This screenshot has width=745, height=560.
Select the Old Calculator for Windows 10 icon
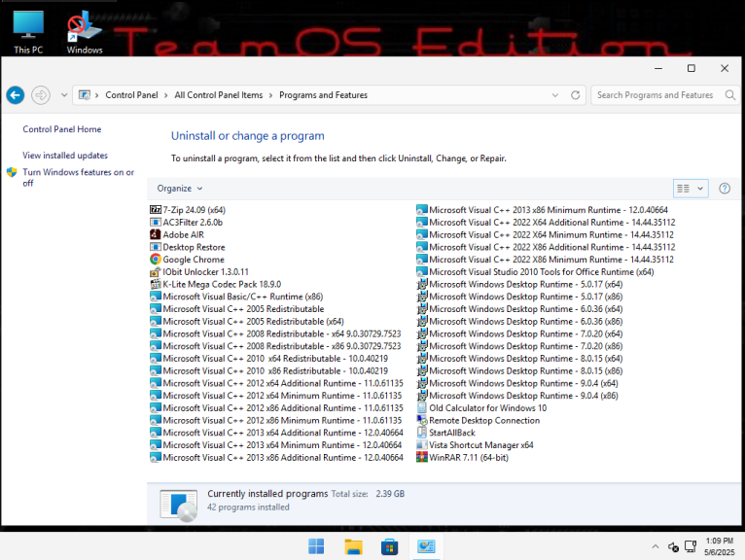(422, 407)
